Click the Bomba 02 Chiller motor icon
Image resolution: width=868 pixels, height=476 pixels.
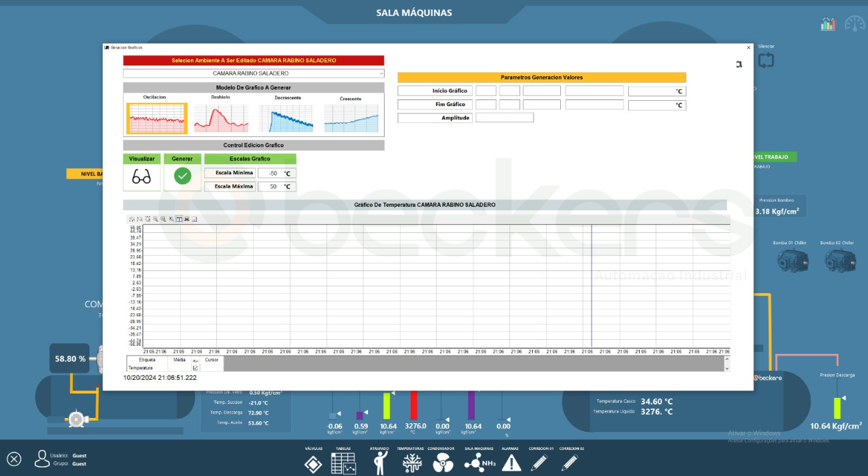(x=840, y=260)
